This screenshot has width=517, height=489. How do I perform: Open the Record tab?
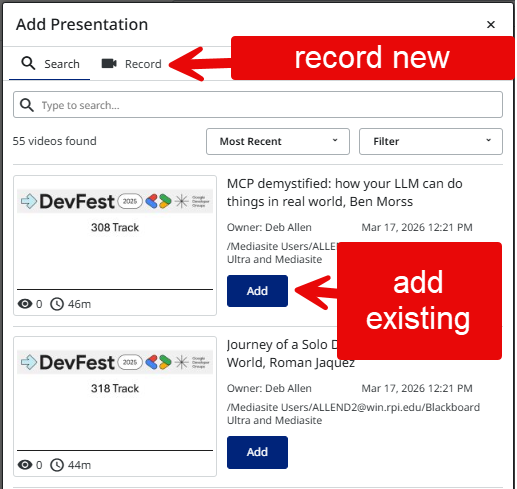(131, 64)
